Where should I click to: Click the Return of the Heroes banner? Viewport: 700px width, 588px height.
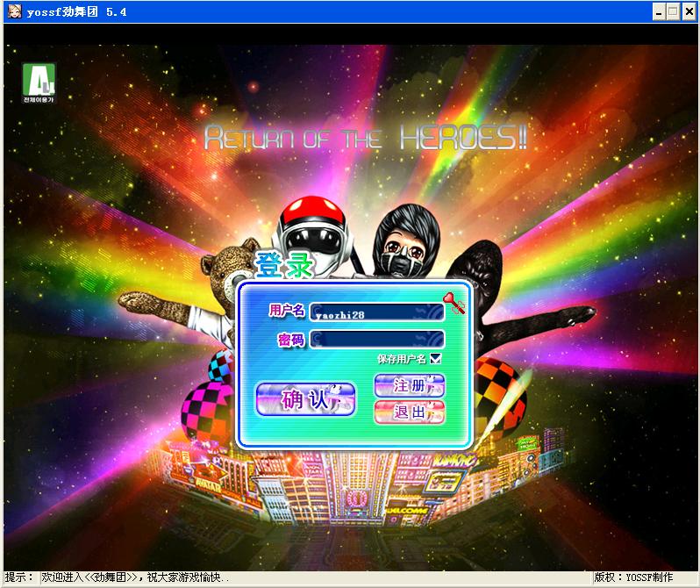[x=365, y=138]
